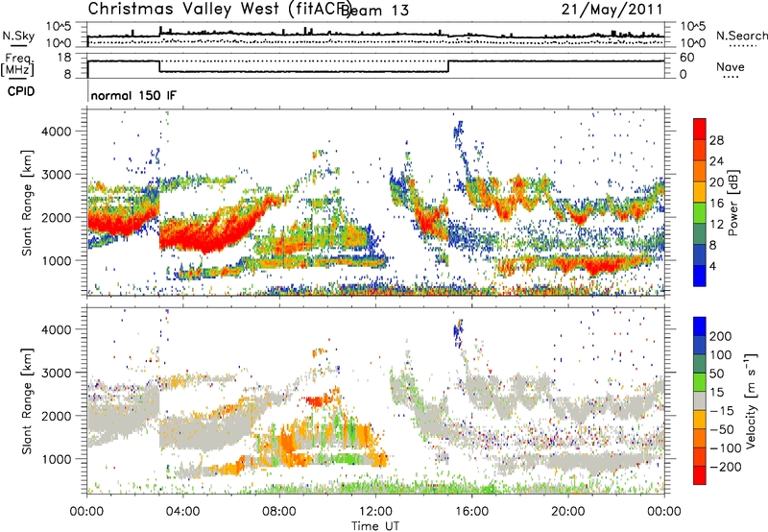768x532 pixels.
Task: Click the 'Nave' legend label
Action: (x=731, y=66)
